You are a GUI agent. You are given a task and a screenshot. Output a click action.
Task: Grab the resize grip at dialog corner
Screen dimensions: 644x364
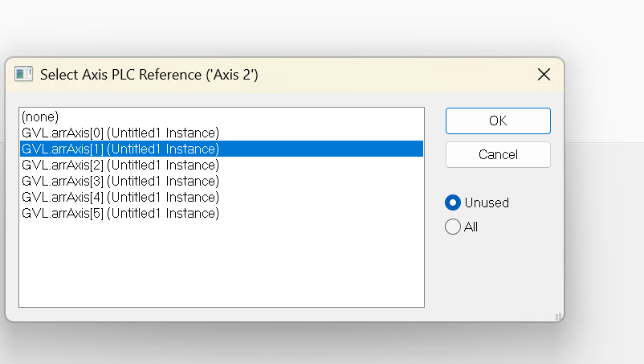coord(557,317)
